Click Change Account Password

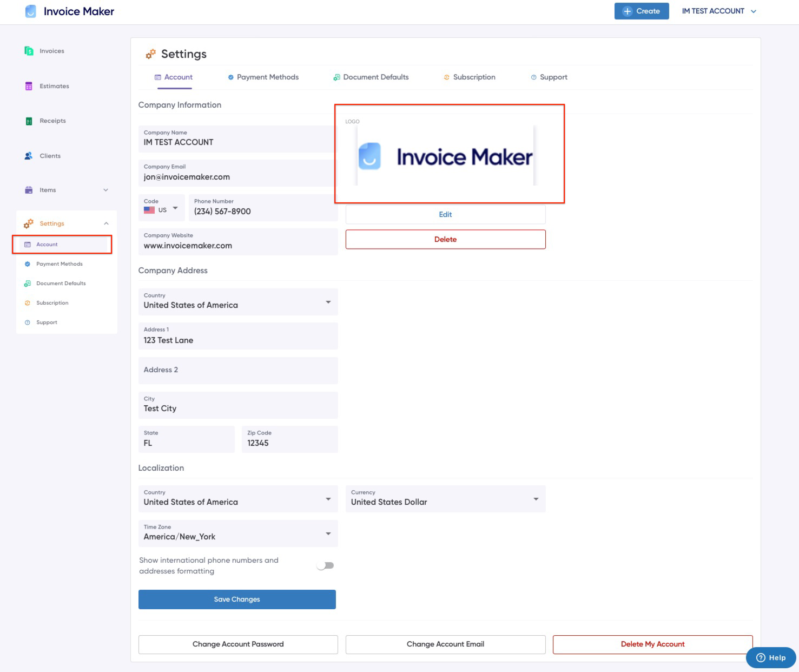pyautogui.click(x=238, y=644)
